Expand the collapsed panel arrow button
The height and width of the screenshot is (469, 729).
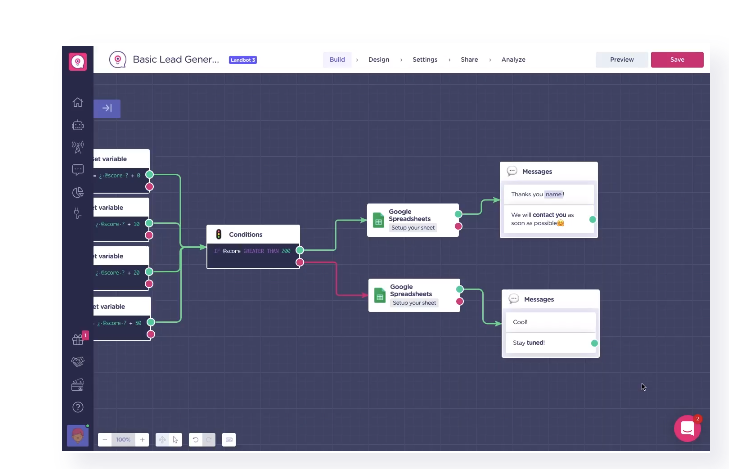click(x=106, y=108)
